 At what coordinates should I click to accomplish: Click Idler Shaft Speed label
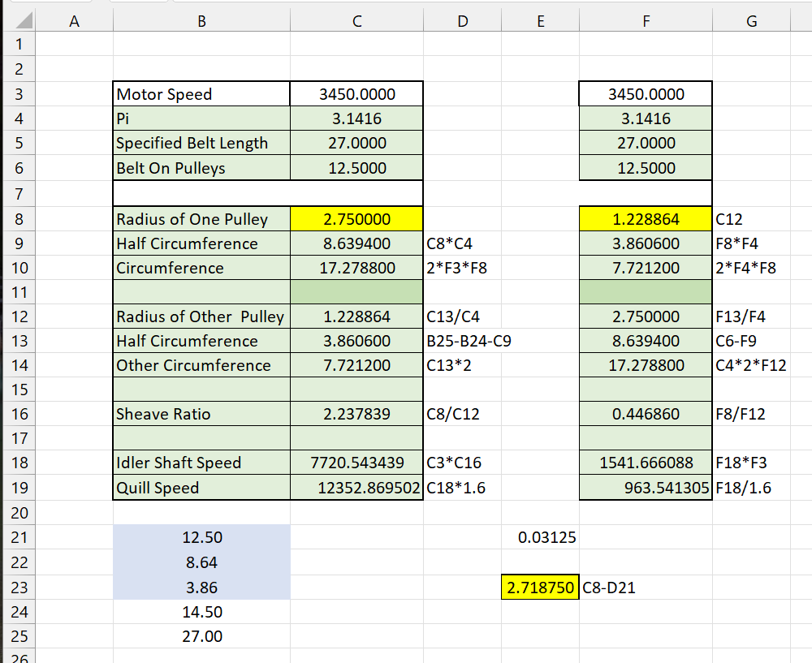coord(201,463)
